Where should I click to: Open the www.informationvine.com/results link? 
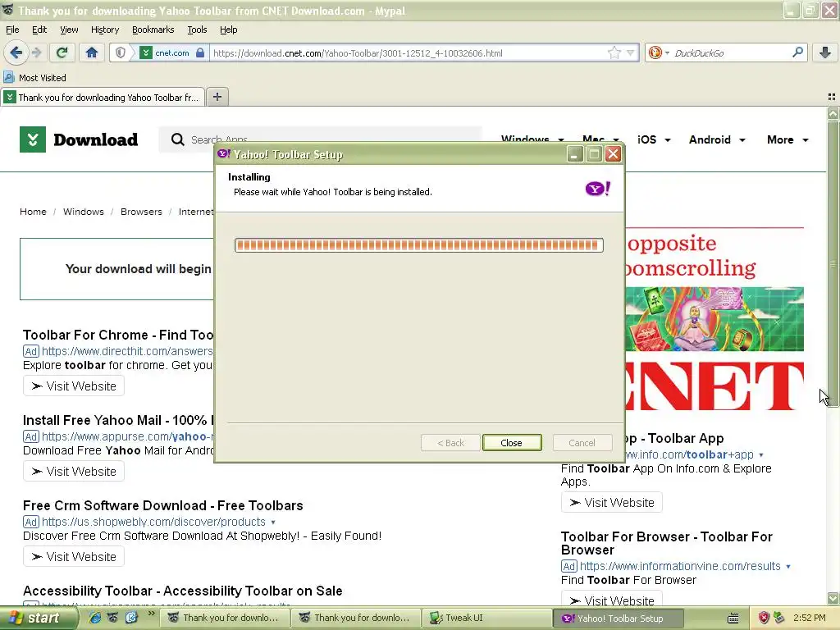pyautogui.click(x=680, y=566)
